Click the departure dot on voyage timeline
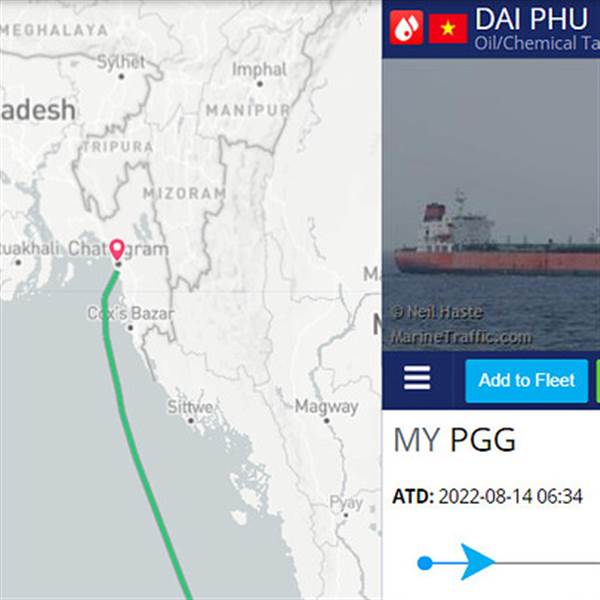 click(x=425, y=563)
